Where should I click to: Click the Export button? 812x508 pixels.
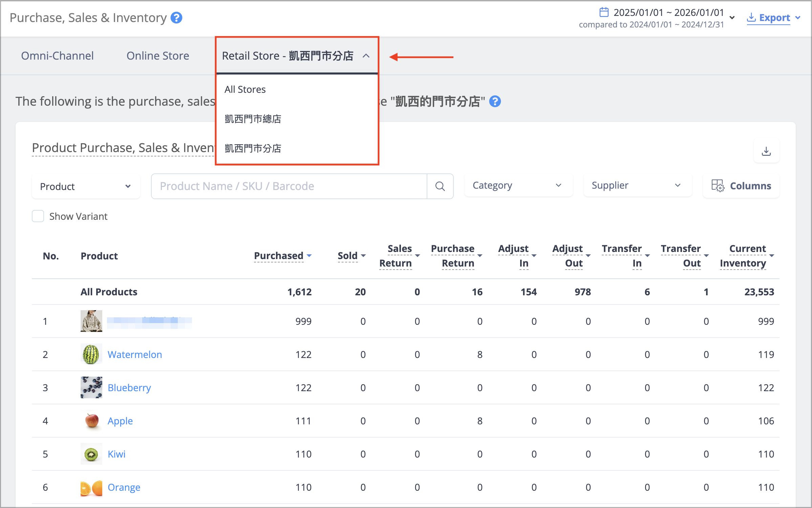point(773,18)
